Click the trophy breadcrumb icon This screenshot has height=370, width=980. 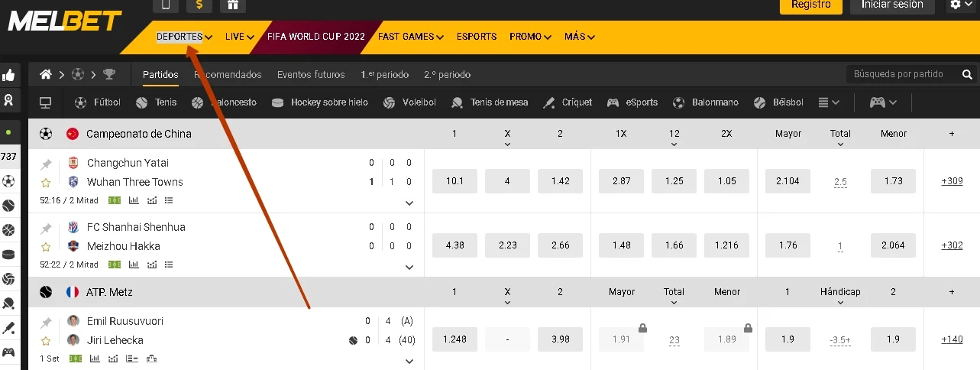(x=109, y=74)
